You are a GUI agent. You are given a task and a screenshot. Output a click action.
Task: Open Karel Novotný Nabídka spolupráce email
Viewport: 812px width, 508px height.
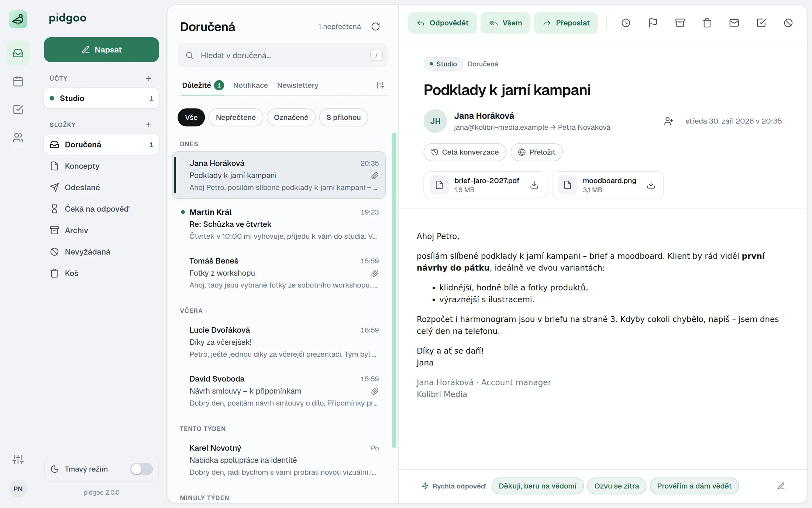279,460
